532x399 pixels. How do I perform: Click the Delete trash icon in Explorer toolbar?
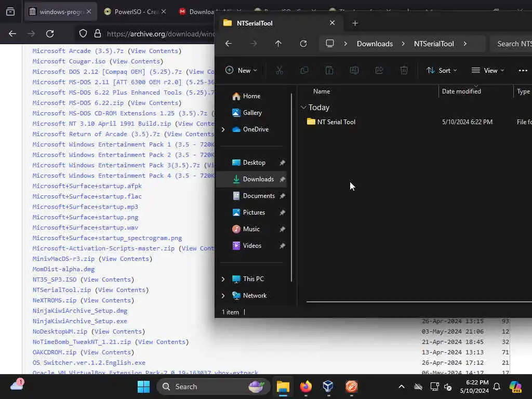pyautogui.click(x=404, y=71)
